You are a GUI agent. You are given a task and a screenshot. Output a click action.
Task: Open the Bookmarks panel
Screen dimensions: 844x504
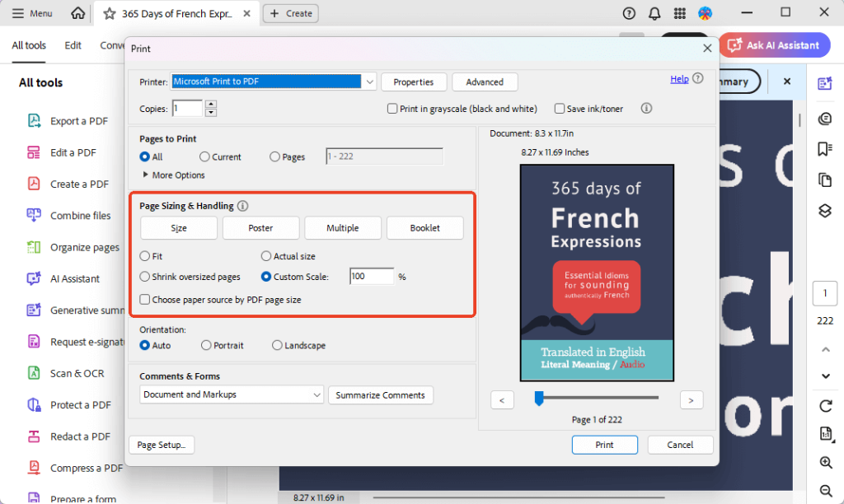(825, 149)
